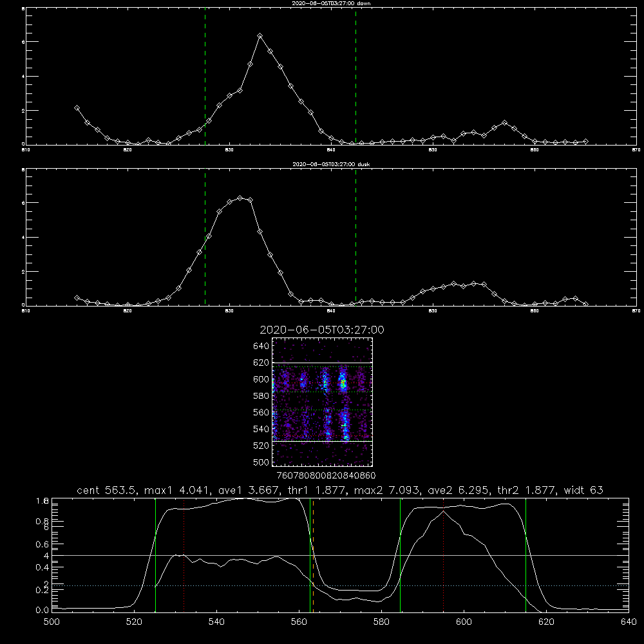
Task: Click the y-axis label 500 beside spectral image
Action: point(261,462)
